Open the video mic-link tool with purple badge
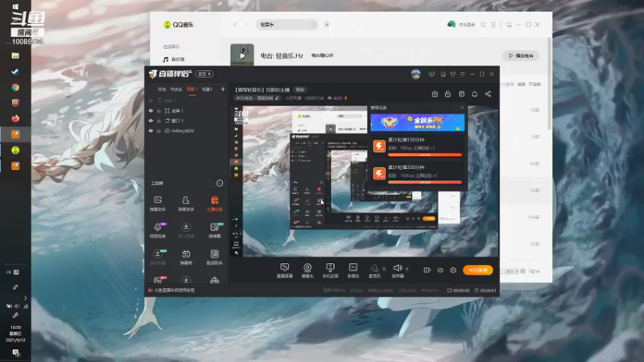Image resolution: width=644 pixels, height=362 pixels. click(158, 230)
